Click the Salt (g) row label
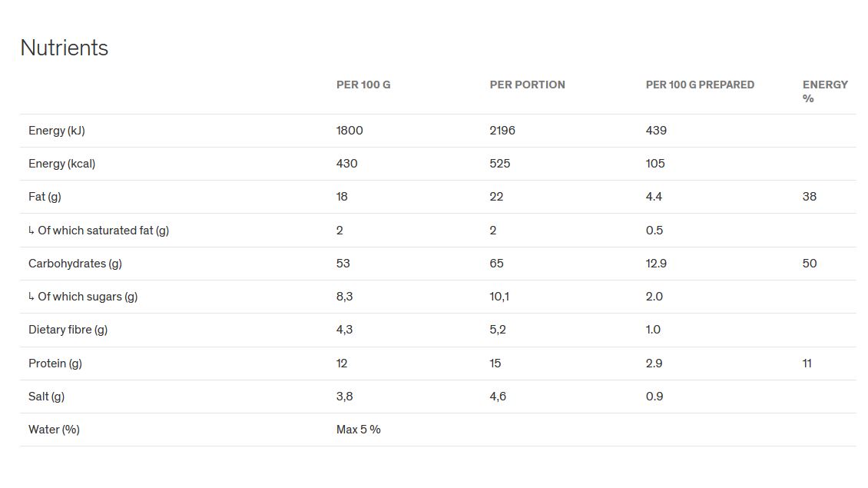This screenshot has height=488, width=868. click(46, 397)
